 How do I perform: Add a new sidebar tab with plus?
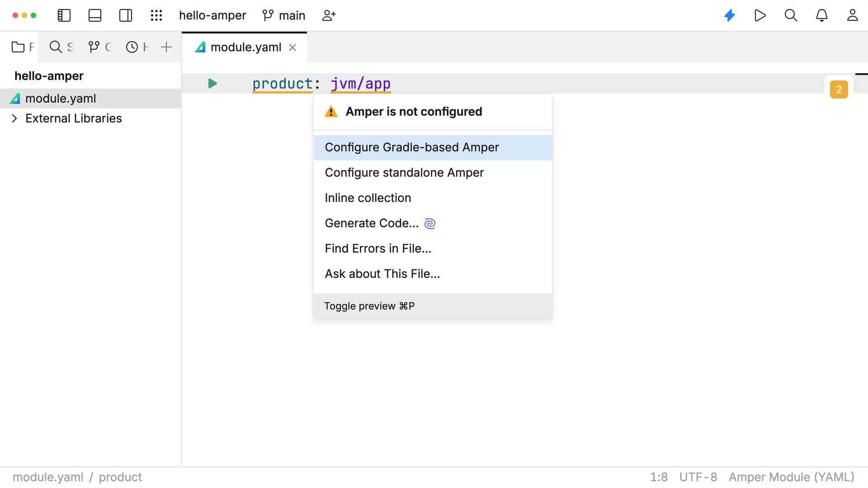[166, 47]
